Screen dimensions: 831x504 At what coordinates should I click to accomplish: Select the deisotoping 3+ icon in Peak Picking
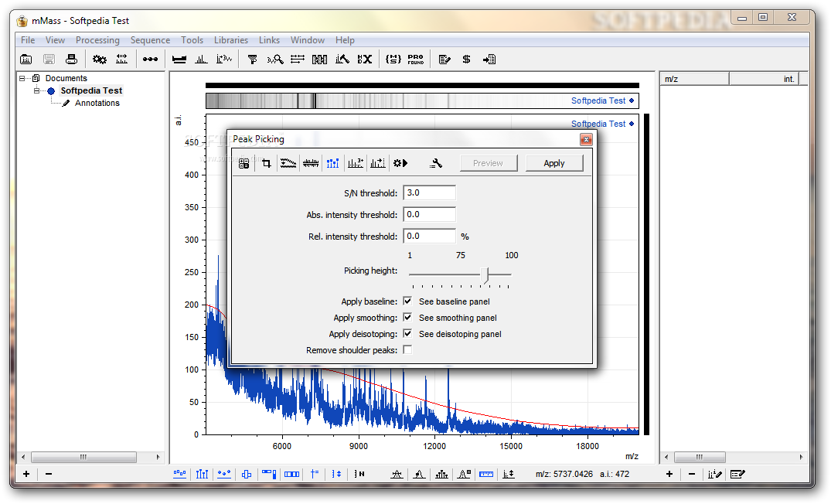[355, 163]
